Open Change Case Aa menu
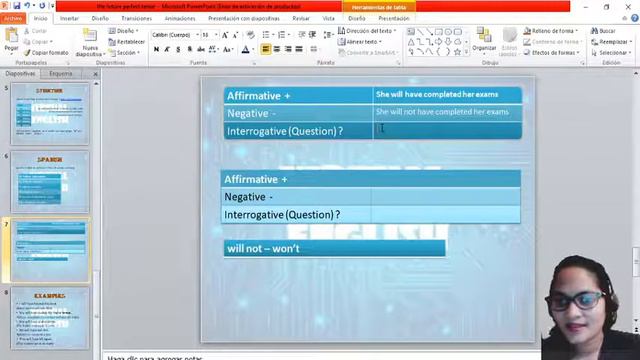The image size is (640, 360). 227,49
